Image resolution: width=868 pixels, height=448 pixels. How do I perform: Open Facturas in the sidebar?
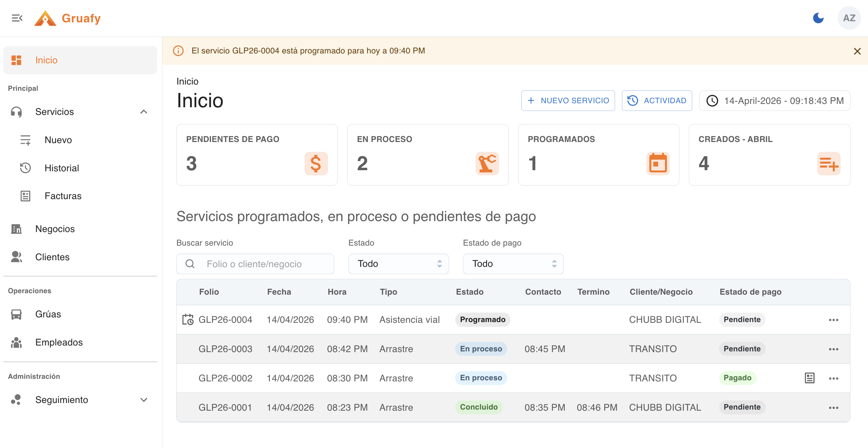[80, 196]
